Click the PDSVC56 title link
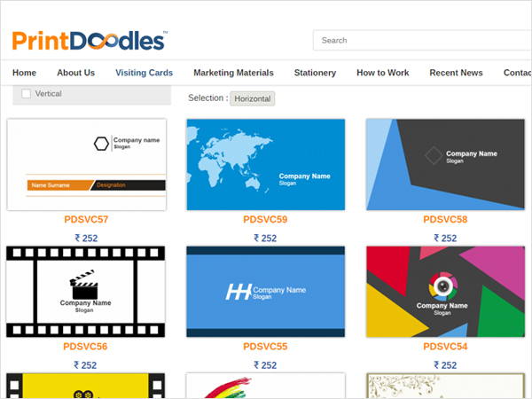532x399 pixels. [85, 347]
